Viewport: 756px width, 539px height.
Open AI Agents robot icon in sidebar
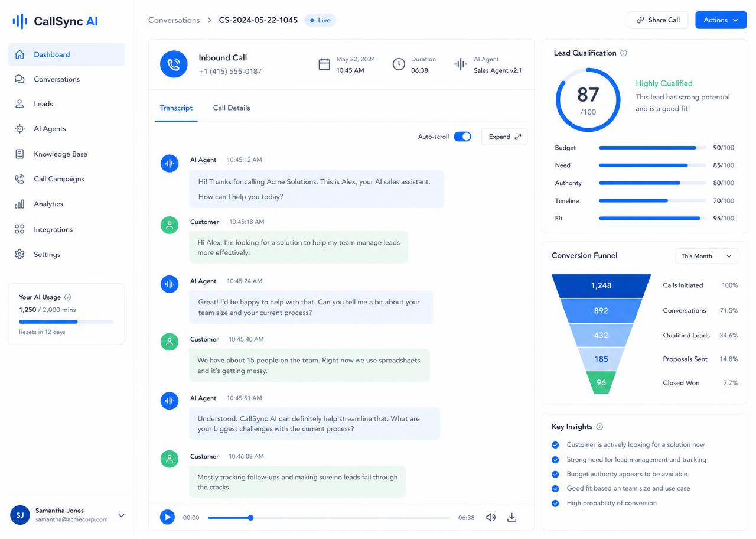19,129
